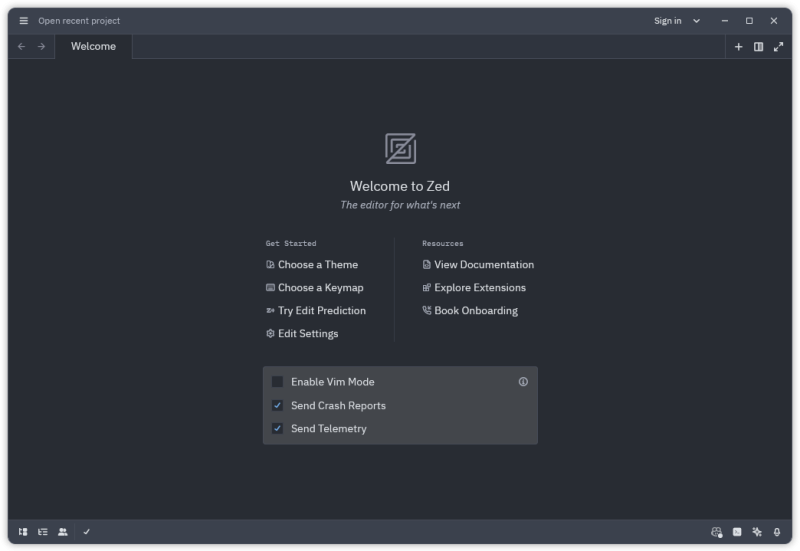Click the diagnostics checkmark in status bar
800x551 pixels.
tap(87, 532)
